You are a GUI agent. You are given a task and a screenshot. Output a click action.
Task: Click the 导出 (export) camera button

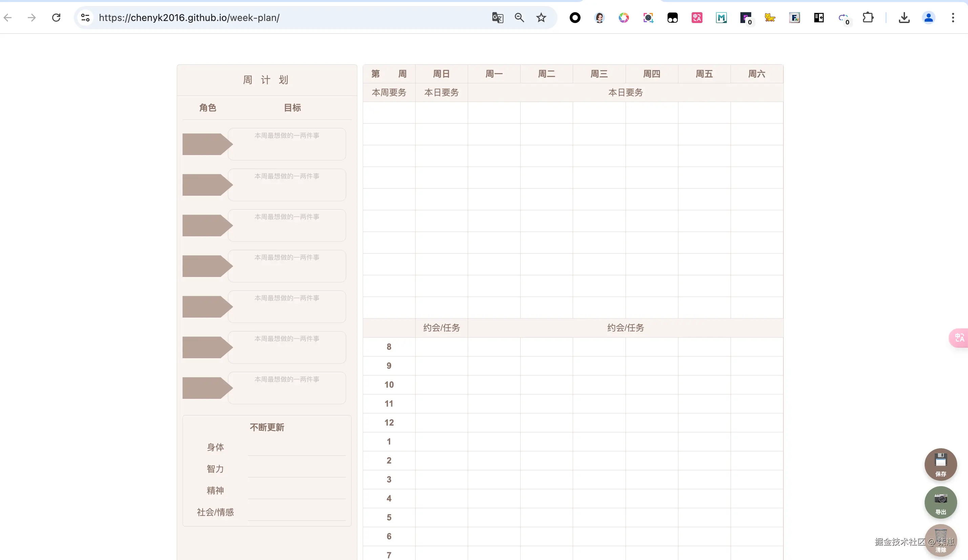tap(940, 502)
